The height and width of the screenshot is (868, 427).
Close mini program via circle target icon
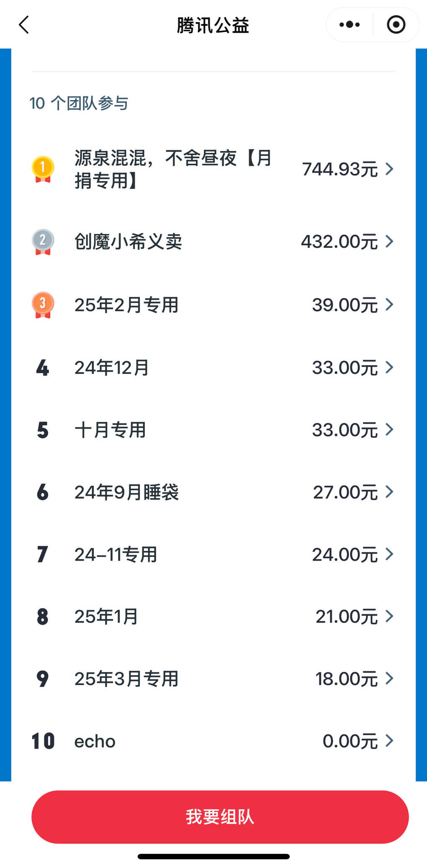pyautogui.click(x=396, y=25)
